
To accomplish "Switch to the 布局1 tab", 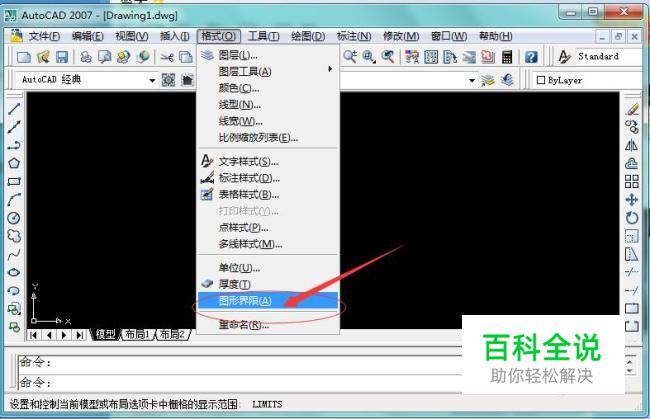I will (137, 334).
